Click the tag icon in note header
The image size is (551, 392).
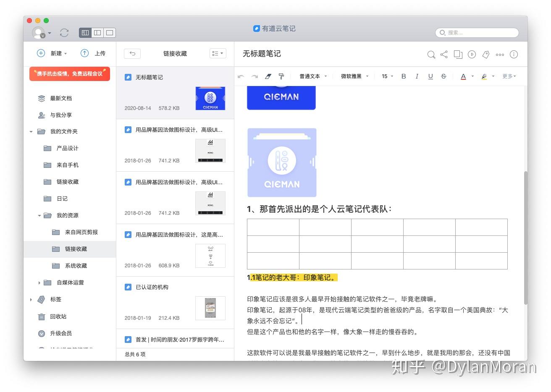click(486, 55)
